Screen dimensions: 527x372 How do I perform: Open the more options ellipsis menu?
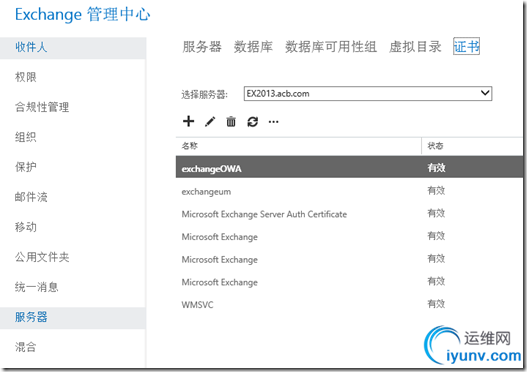click(x=274, y=122)
